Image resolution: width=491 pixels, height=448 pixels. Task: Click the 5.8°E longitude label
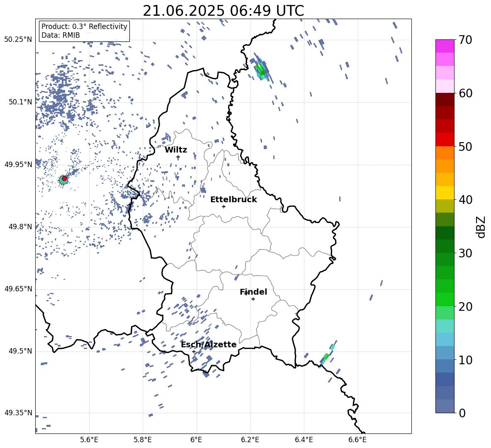click(143, 440)
